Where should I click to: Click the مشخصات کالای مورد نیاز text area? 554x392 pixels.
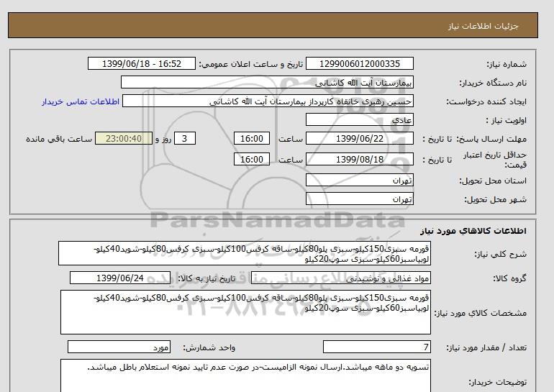(245, 312)
